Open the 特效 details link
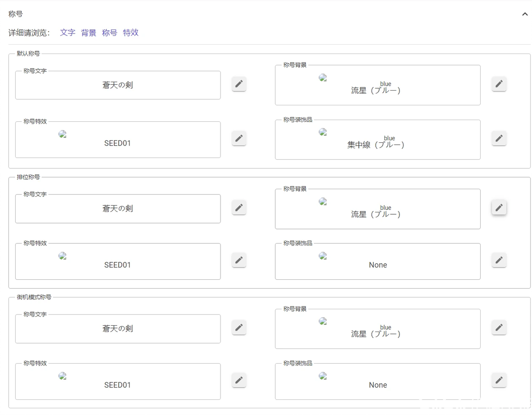Viewport: 532px width, 415px height. [131, 33]
